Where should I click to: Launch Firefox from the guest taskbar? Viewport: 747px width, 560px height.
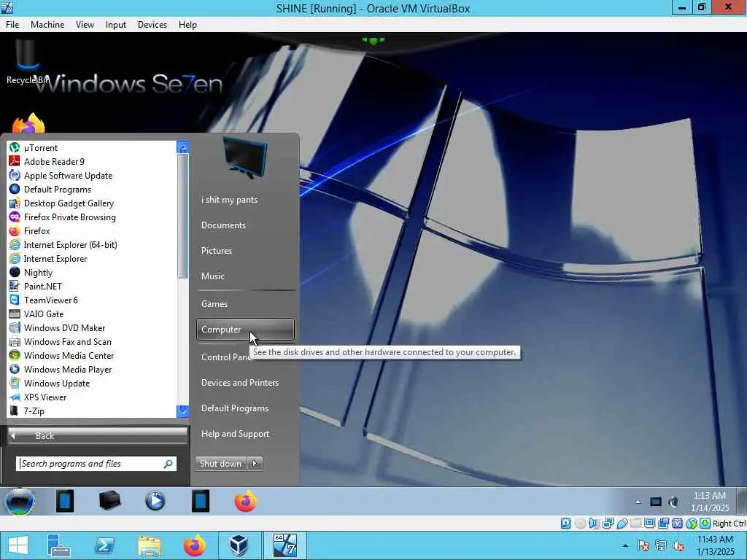tap(245, 501)
